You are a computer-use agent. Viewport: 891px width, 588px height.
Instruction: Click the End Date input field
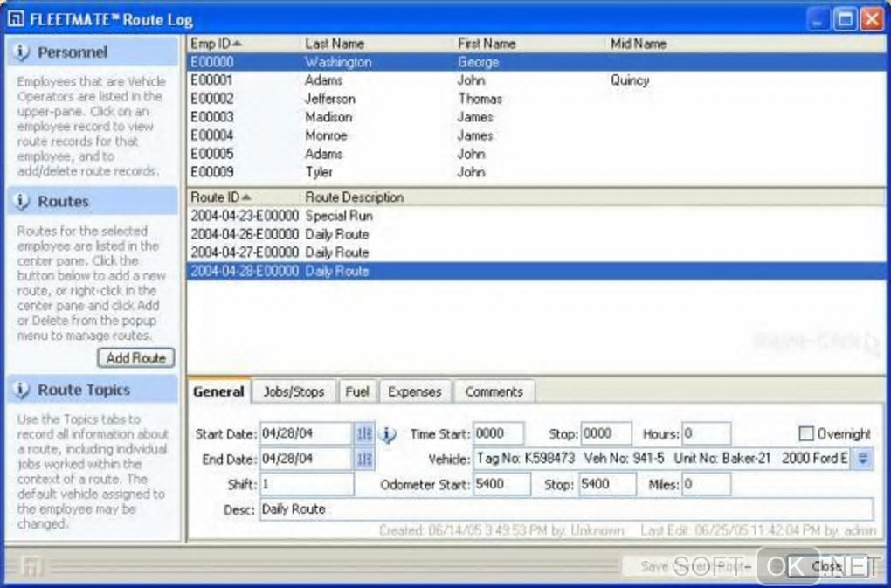(306, 459)
